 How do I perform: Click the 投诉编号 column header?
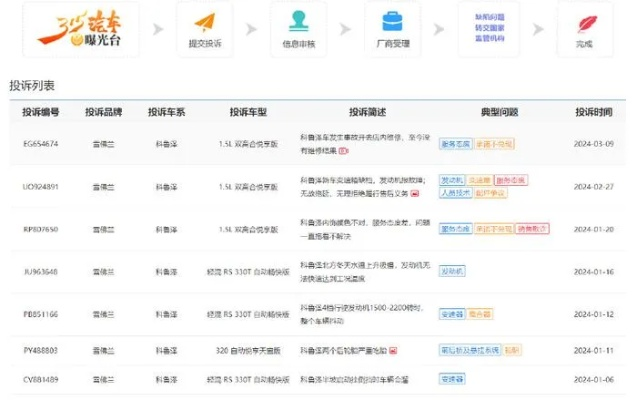point(41,112)
